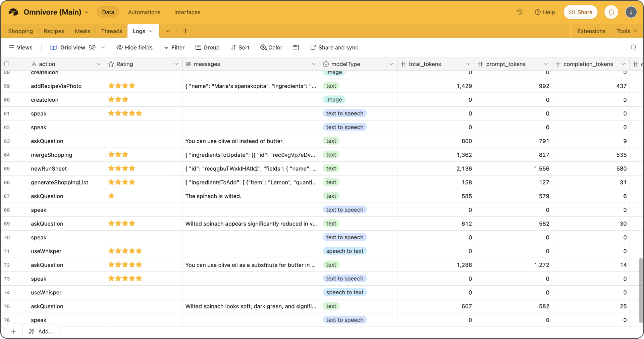Click the search magnifier icon

click(633, 47)
